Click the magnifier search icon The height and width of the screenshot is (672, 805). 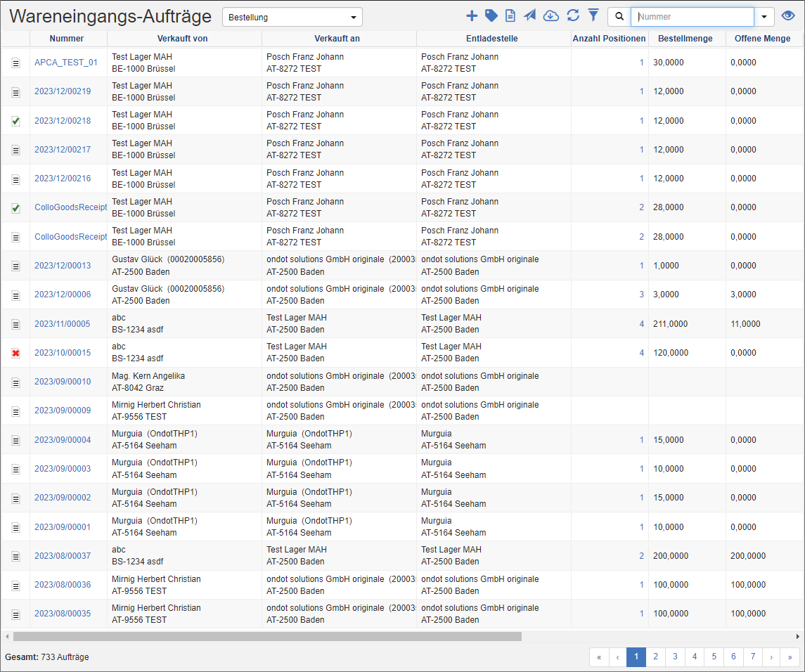[619, 17]
